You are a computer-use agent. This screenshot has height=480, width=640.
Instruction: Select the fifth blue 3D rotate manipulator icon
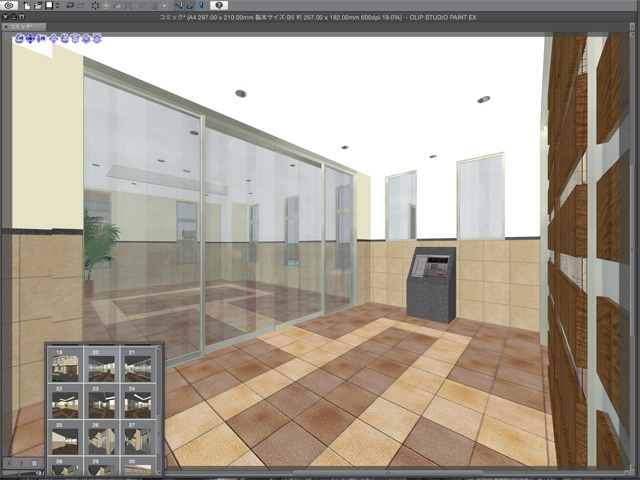[x=64, y=39]
